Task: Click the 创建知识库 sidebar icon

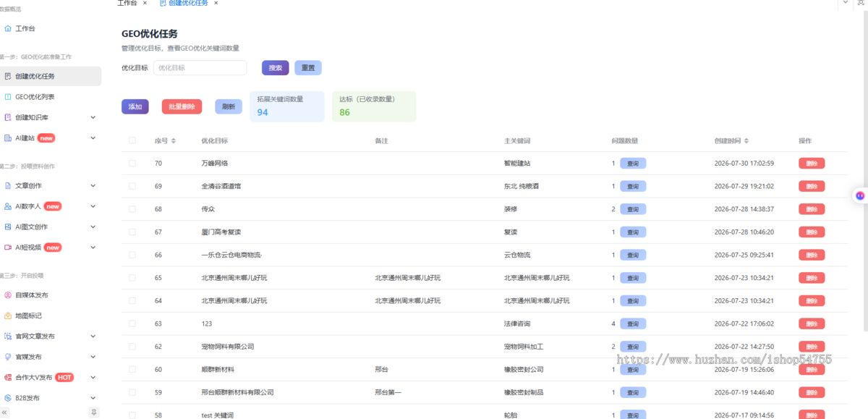Action: [x=7, y=117]
